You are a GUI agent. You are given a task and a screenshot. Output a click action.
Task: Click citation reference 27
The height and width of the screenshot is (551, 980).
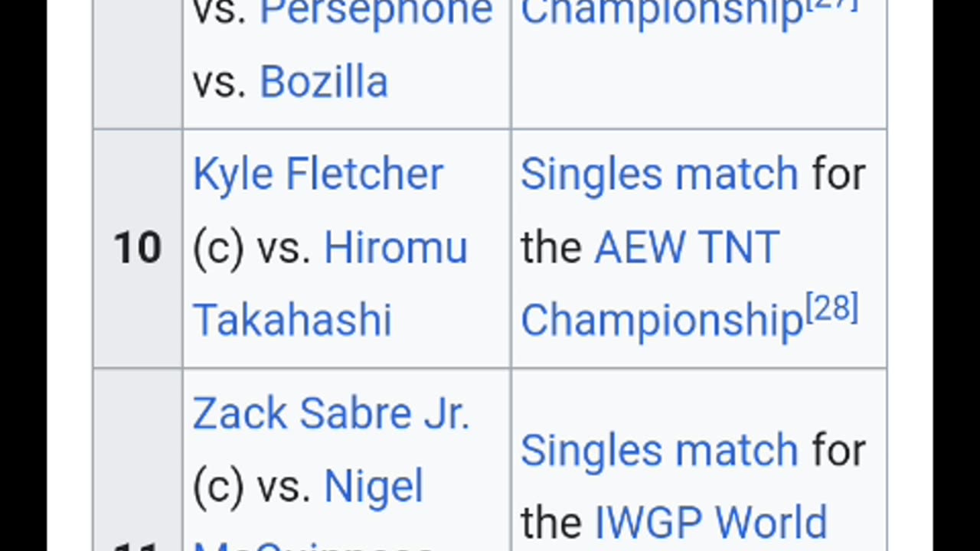point(831,5)
